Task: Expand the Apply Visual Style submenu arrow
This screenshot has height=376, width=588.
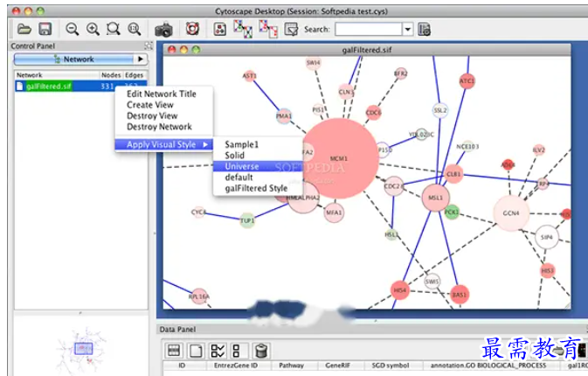Action: pos(205,144)
